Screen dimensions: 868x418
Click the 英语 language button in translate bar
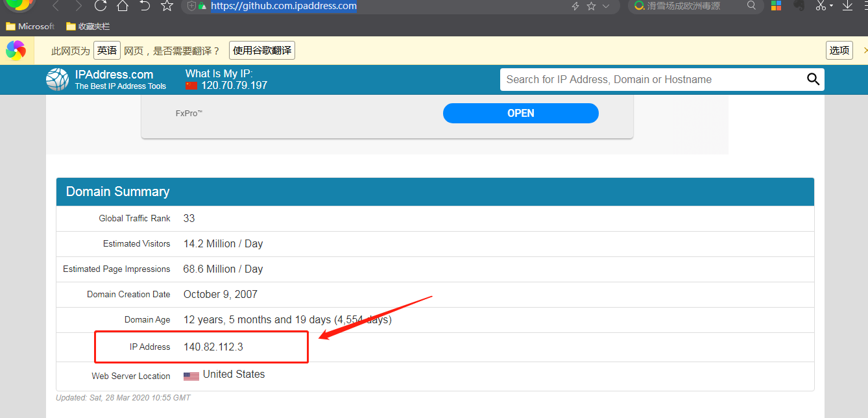[107, 51]
